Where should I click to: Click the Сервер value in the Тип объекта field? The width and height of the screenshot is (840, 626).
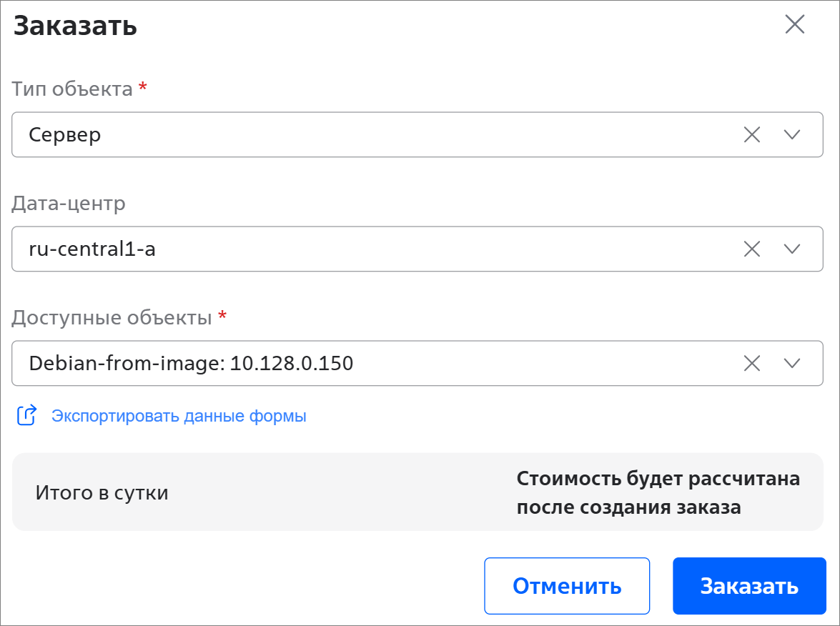(65, 134)
